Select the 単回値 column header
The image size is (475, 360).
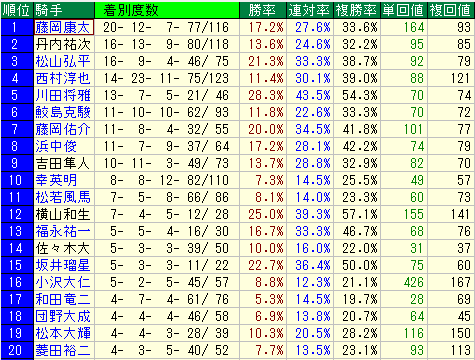[x=404, y=10]
